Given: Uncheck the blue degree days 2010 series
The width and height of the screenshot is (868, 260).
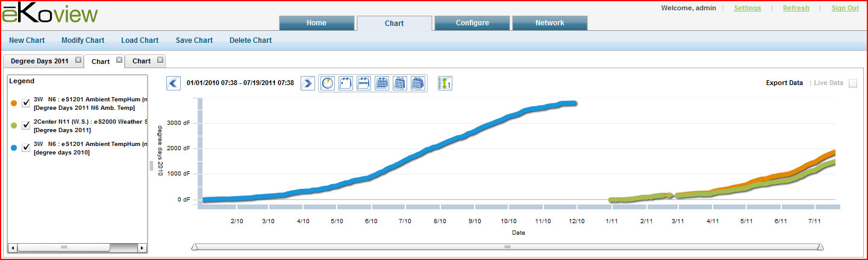Looking at the screenshot, I should click(26, 148).
